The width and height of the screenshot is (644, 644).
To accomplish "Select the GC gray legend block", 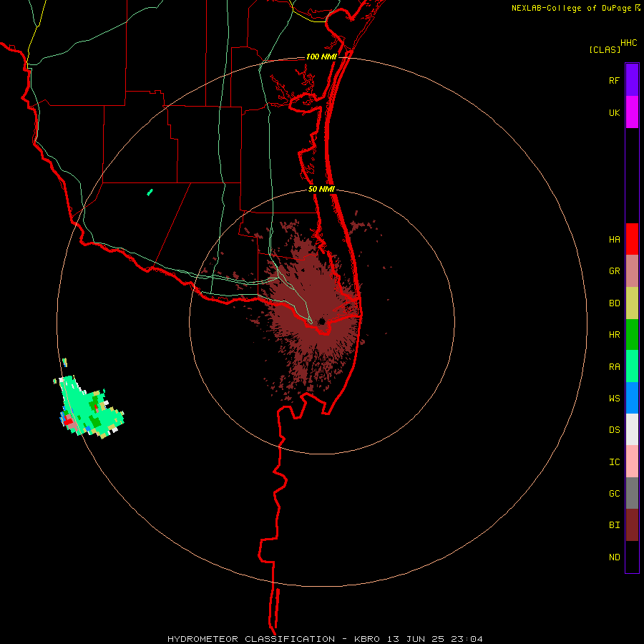I will click(632, 493).
